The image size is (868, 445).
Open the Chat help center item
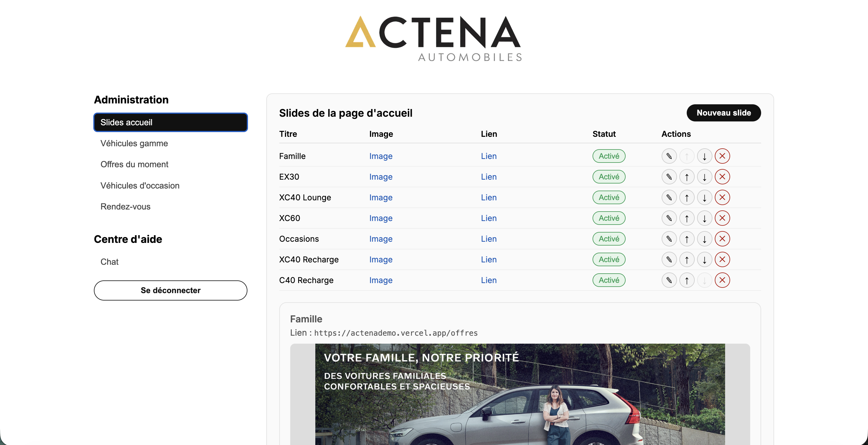pos(109,262)
